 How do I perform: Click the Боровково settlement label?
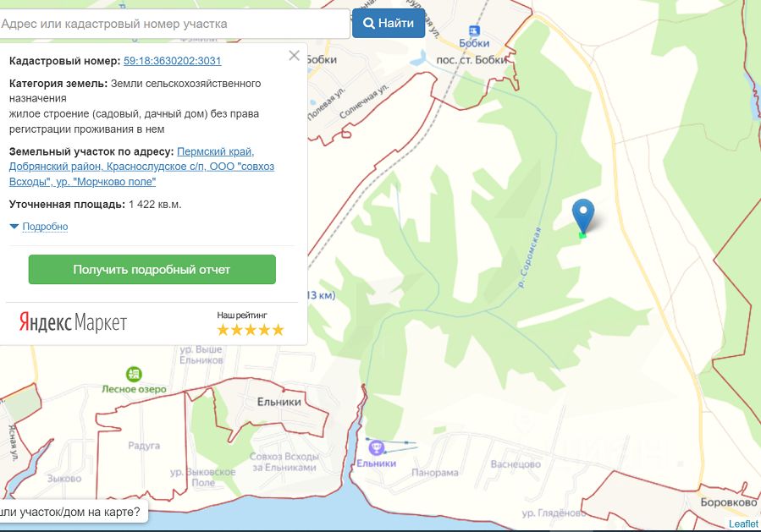pos(729,502)
